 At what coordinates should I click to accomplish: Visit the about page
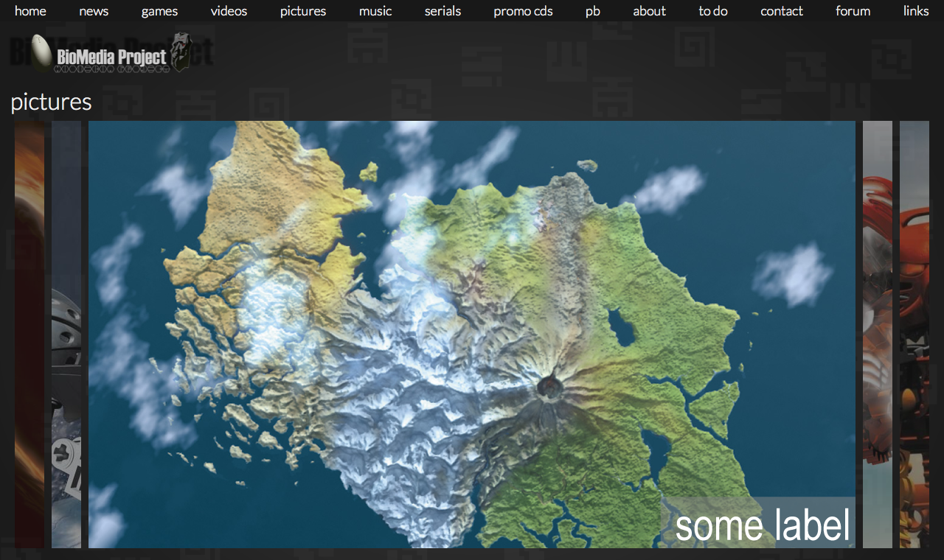coord(649,11)
